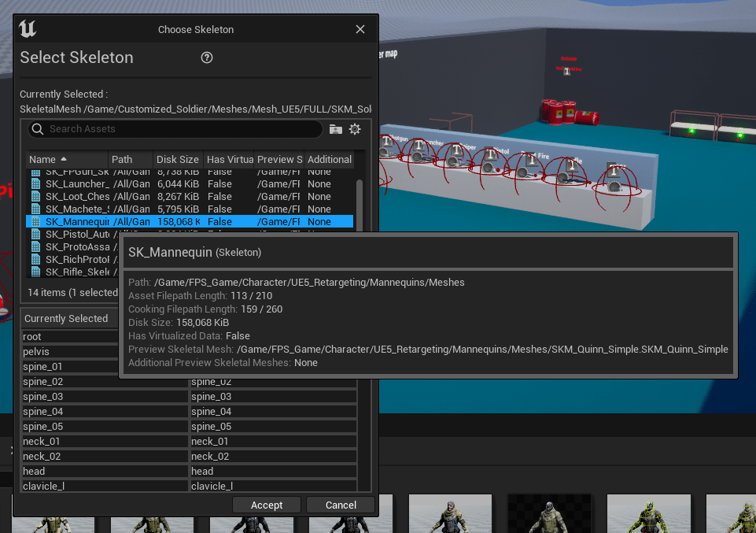Viewport: 756px width, 533px height.
Task: Click the asset list vertical scrollbar
Action: coord(360,205)
